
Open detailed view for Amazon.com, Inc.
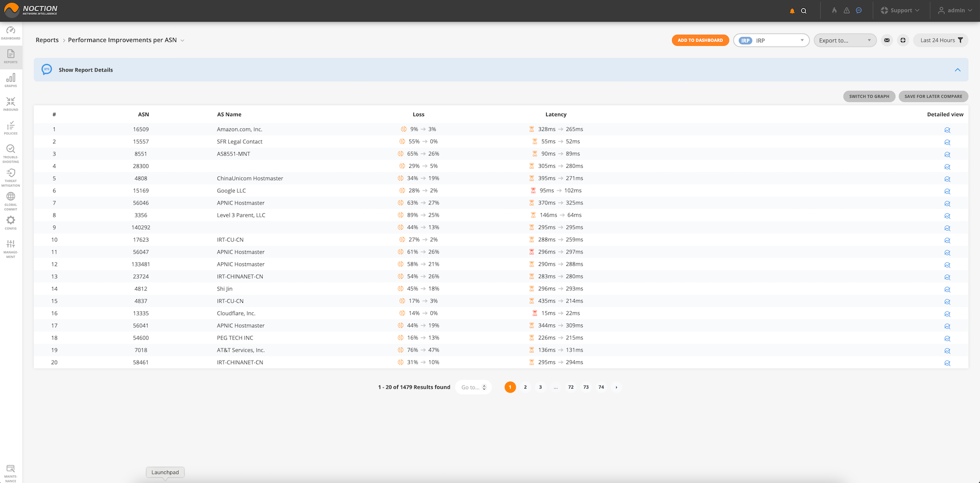tap(947, 130)
